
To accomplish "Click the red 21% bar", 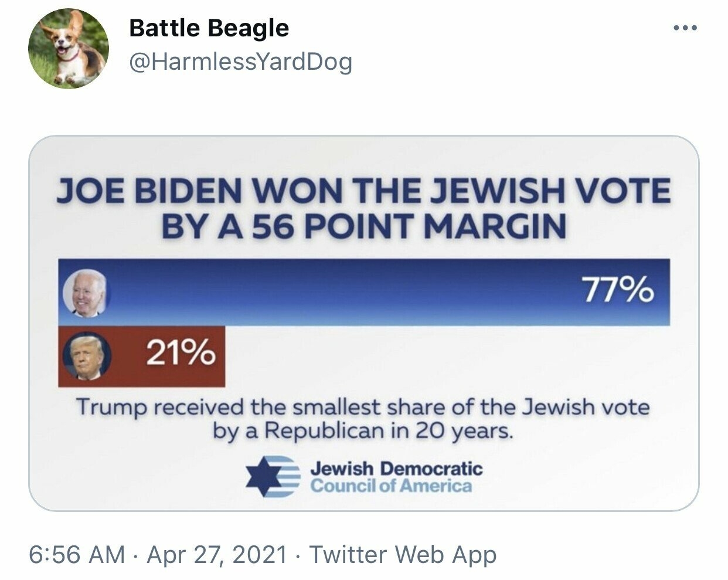I will pos(141,357).
